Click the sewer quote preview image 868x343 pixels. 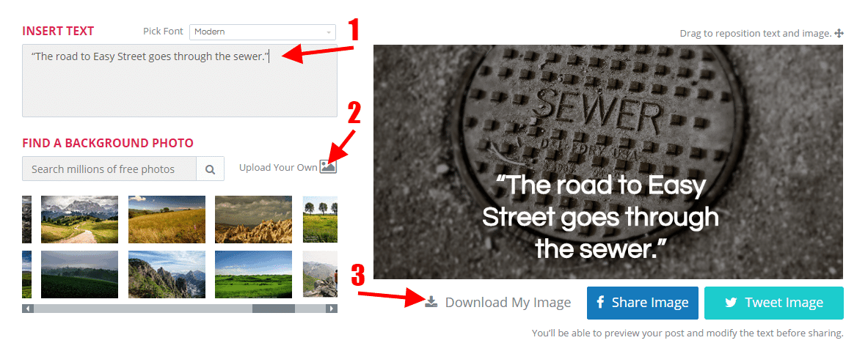coord(608,161)
